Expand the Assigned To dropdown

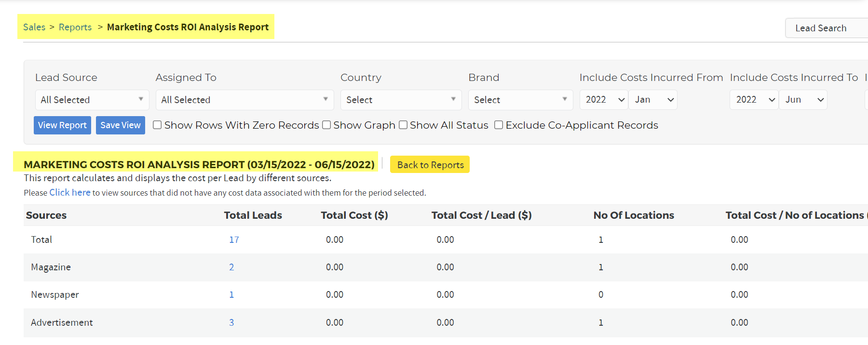pyautogui.click(x=244, y=100)
